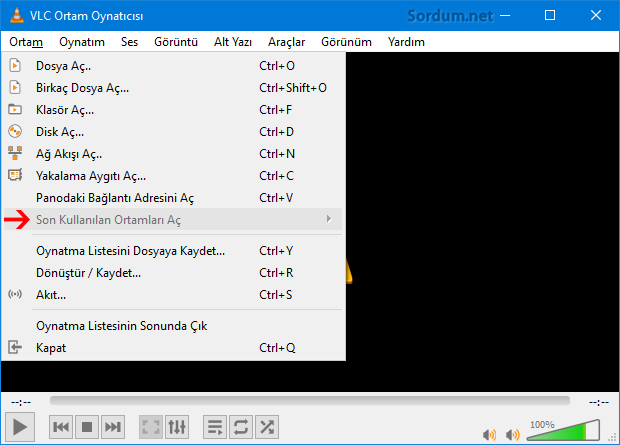The width and height of the screenshot is (620, 445).
Task: Click the Akıt stream icon
Action: pos(15,294)
